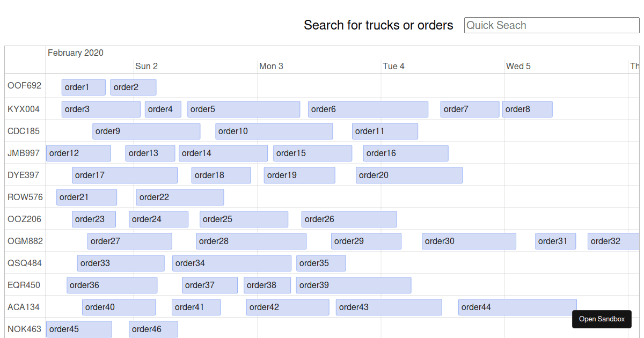Click inside the Quick Seach field

coord(551,25)
